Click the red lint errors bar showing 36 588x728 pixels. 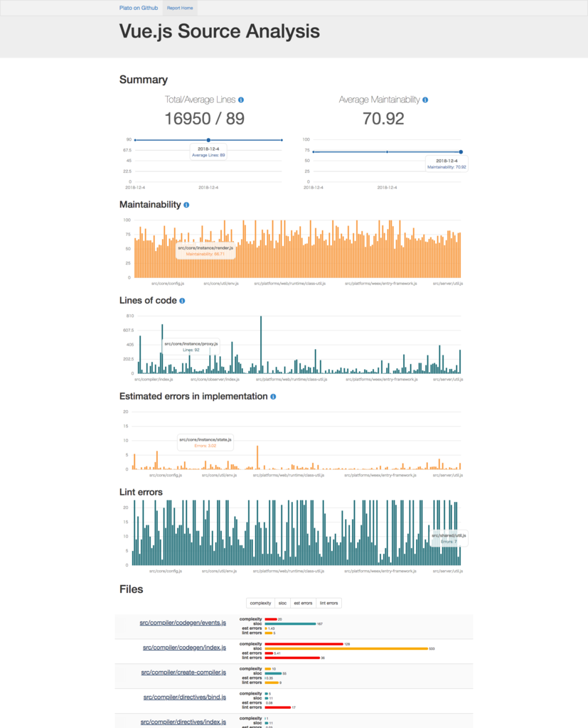point(292,658)
